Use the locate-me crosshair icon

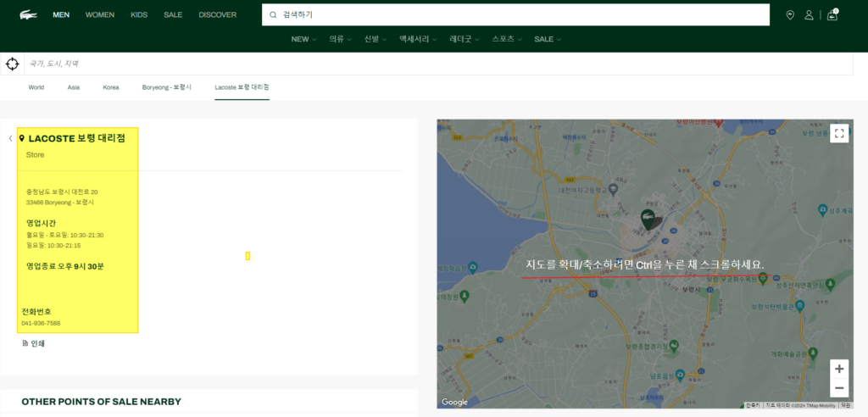12,64
